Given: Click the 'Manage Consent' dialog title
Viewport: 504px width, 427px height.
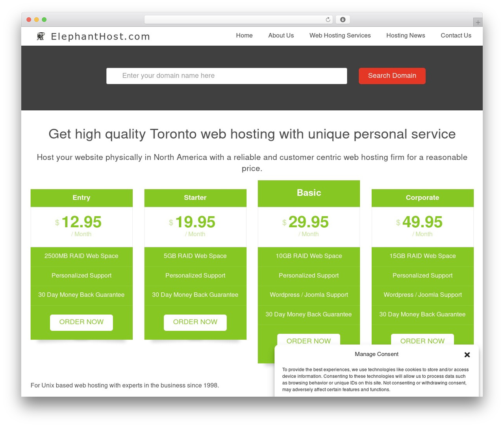Looking at the screenshot, I should pyautogui.click(x=376, y=354).
